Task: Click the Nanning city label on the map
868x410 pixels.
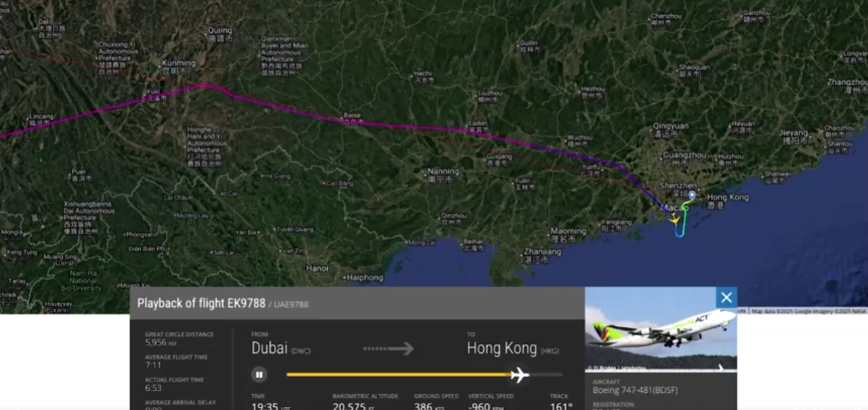Action: tap(442, 171)
